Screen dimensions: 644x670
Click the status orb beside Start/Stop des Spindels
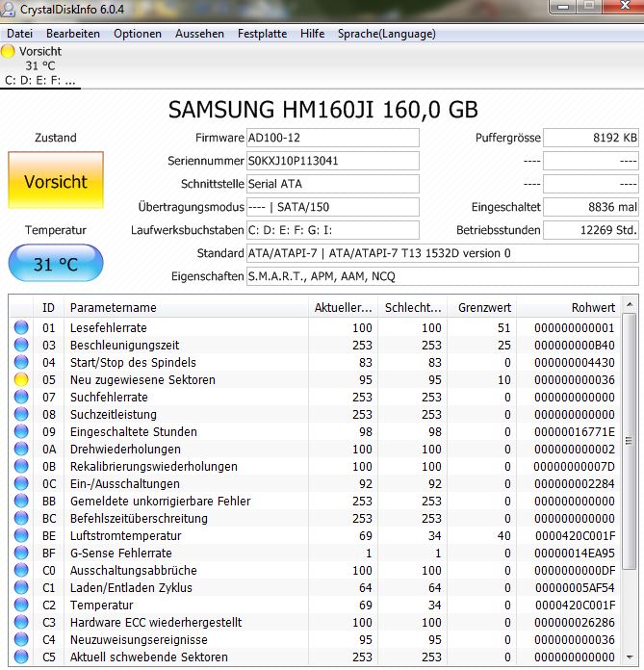coord(21,362)
